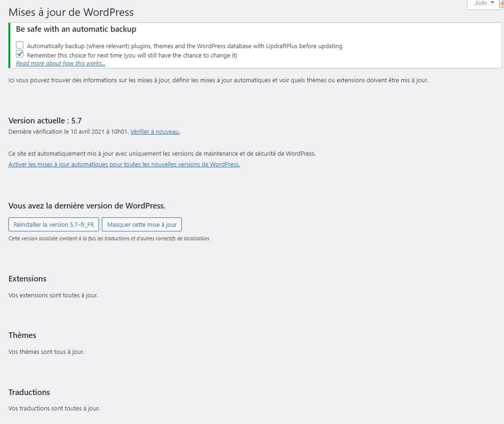
Task: Select the 'Version actuelle : 5.7' heading
Action: [x=45, y=121]
